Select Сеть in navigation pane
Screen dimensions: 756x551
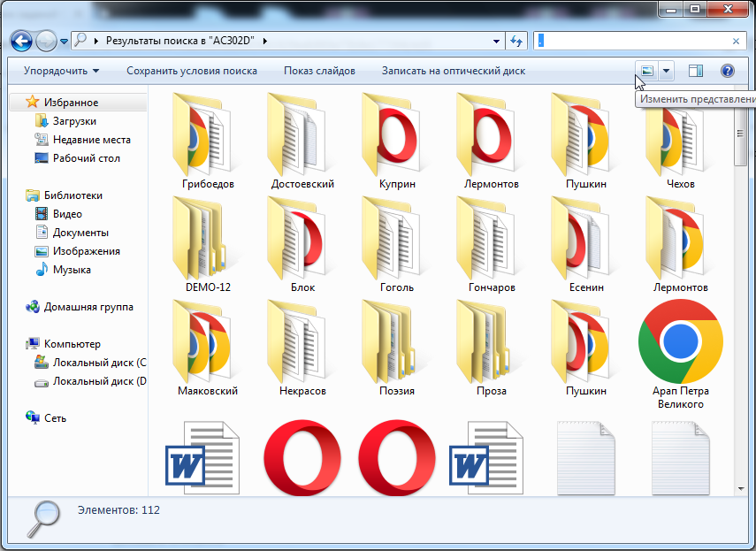pyautogui.click(x=55, y=418)
